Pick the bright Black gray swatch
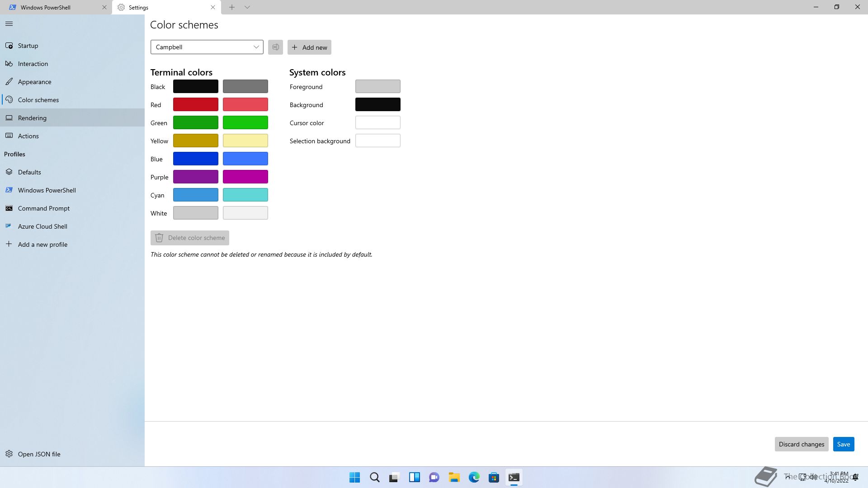The image size is (868, 488). (x=245, y=86)
